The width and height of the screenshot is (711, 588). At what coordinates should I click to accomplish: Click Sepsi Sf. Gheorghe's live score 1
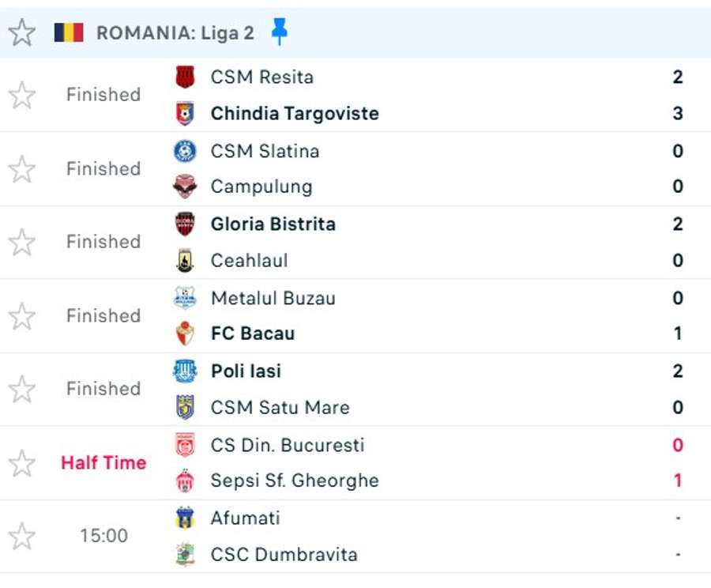(677, 481)
